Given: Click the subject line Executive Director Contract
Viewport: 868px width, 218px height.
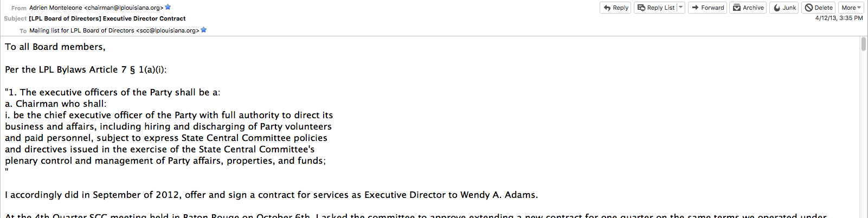Looking at the screenshot, I should 107,18.
